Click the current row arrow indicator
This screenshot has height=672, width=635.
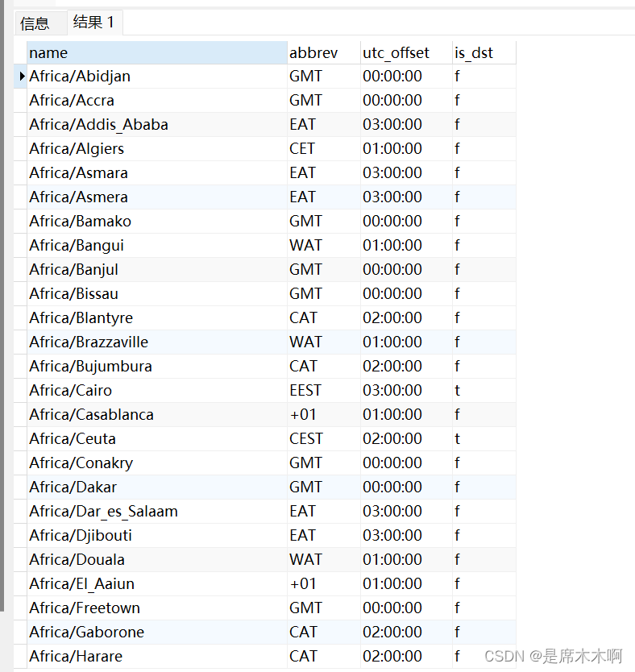point(21,77)
